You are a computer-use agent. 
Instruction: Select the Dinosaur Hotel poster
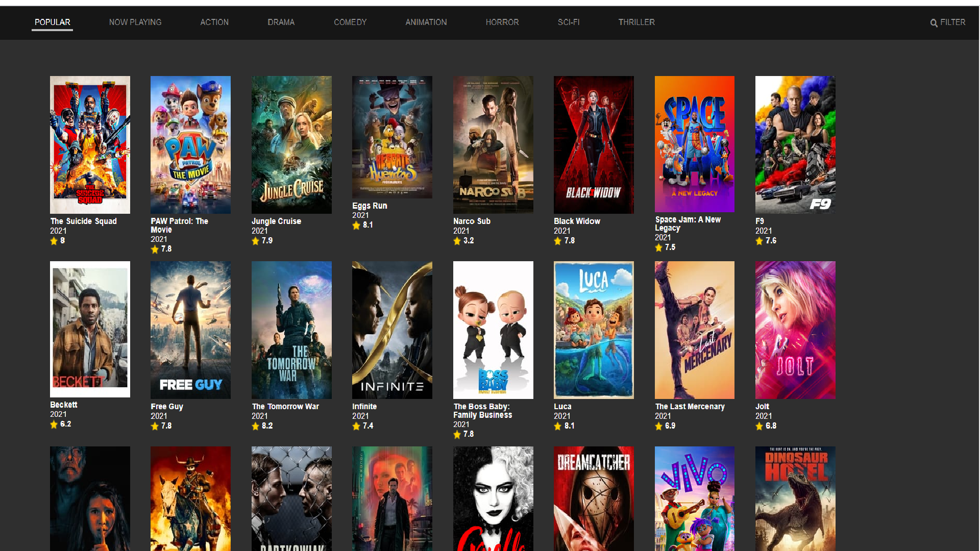click(x=795, y=498)
